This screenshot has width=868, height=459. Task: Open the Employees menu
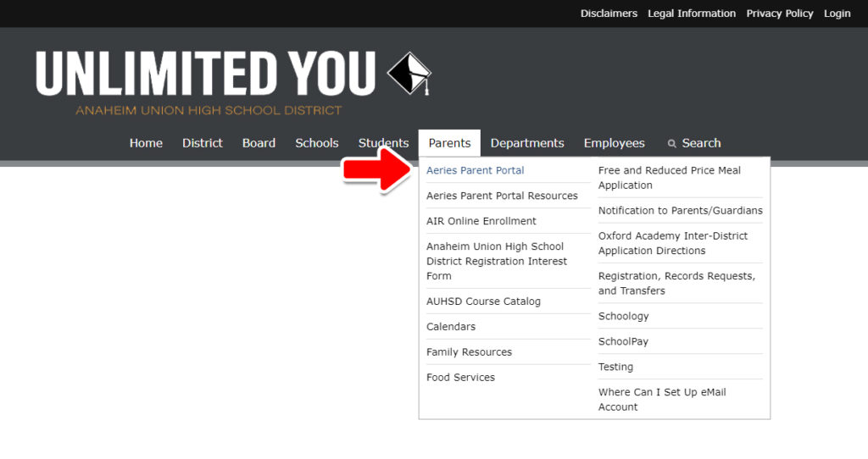point(614,143)
